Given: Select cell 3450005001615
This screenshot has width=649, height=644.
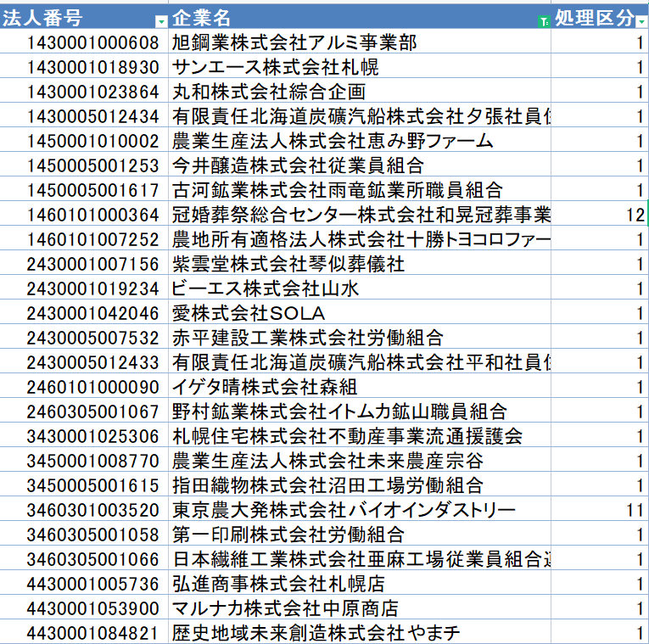Looking at the screenshot, I should (84, 484).
